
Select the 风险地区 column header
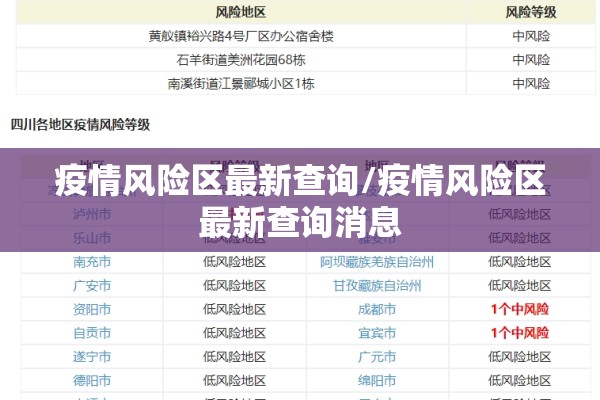(241, 12)
